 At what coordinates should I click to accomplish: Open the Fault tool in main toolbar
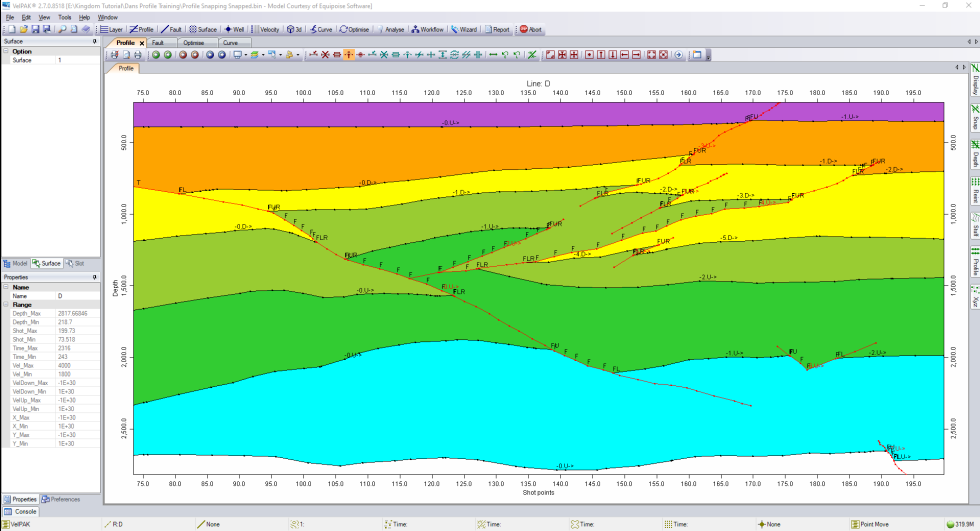171,29
